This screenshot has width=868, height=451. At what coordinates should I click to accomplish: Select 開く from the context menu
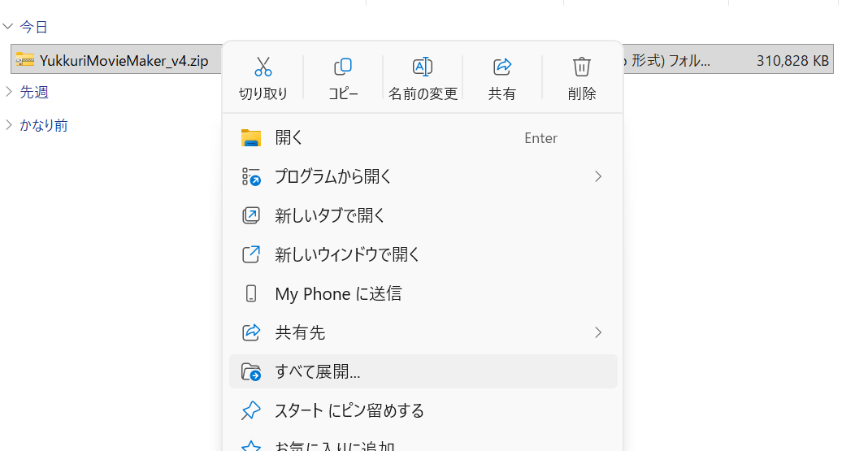[289, 138]
